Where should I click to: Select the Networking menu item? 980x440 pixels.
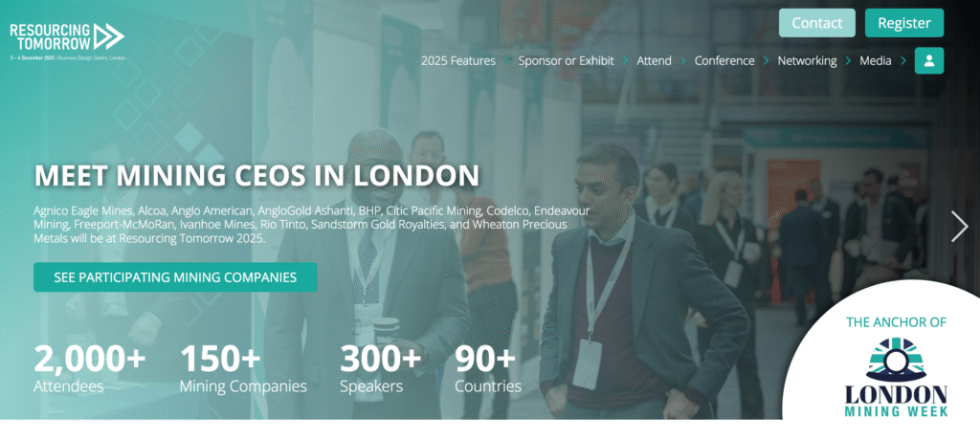(807, 60)
